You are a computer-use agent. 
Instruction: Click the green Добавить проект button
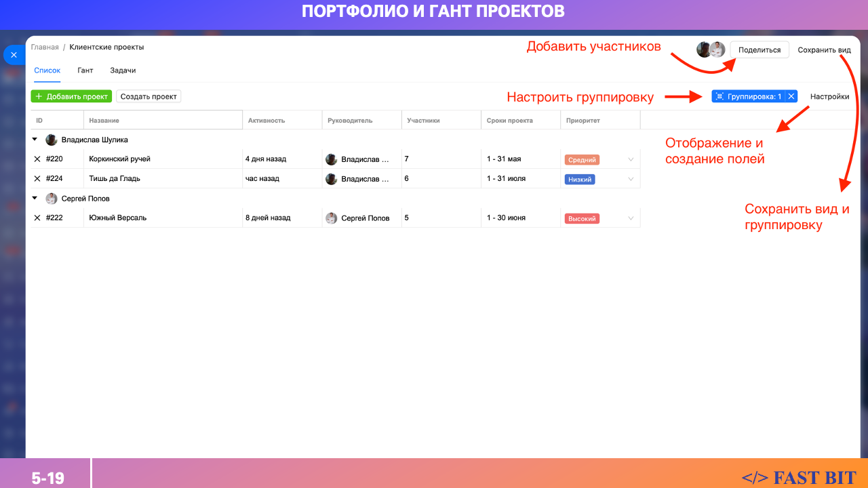tap(71, 96)
